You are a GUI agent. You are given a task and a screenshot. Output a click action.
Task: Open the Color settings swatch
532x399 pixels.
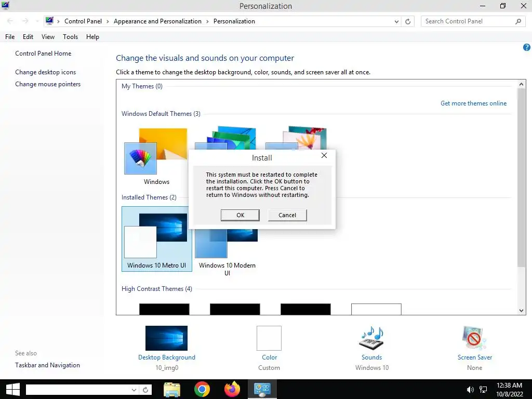[x=269, y=338]
